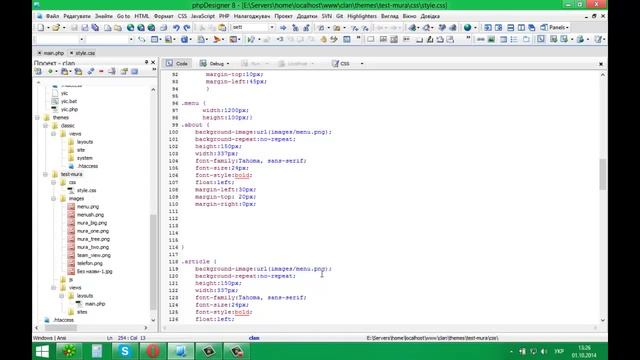Click the clock in the system tray

[584, 351]
